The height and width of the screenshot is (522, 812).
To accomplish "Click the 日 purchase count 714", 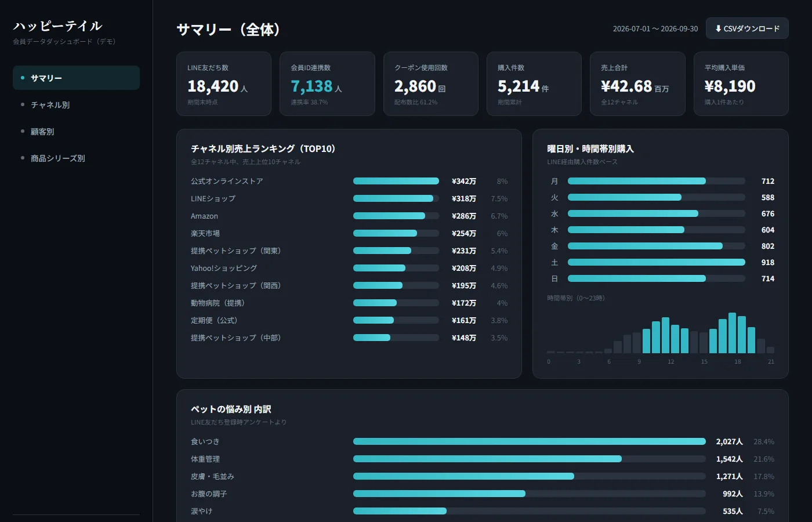I will click(768, 278).
